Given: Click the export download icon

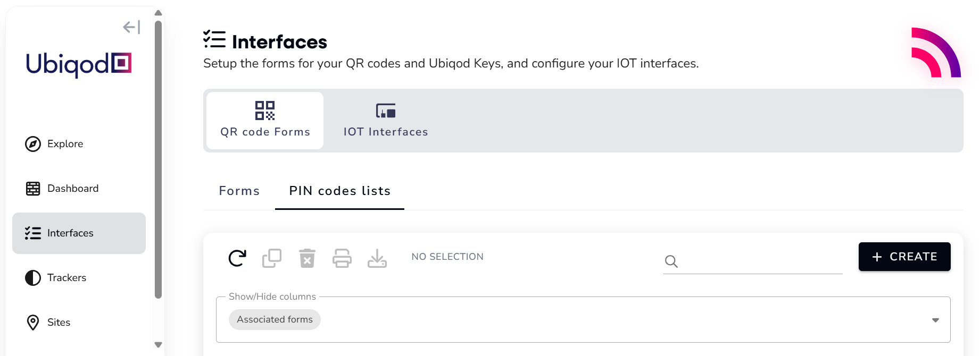Looking at the screenshot, I should (x=377, y=258).
